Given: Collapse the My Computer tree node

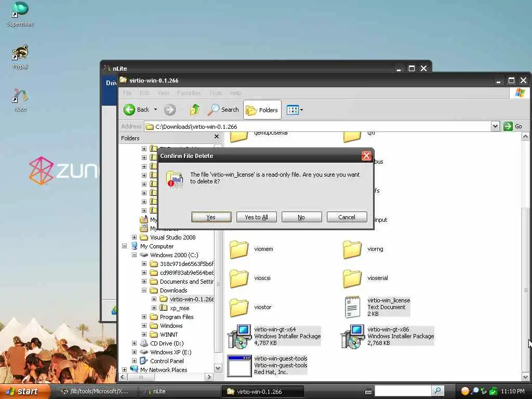Looking at the screenshot, I should click(x=125, y=246).
